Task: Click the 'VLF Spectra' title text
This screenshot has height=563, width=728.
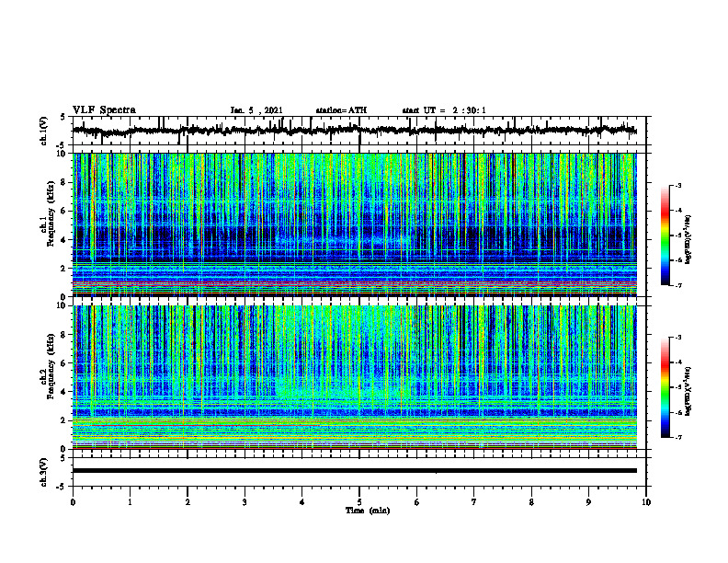Action: tap(104, 110)
